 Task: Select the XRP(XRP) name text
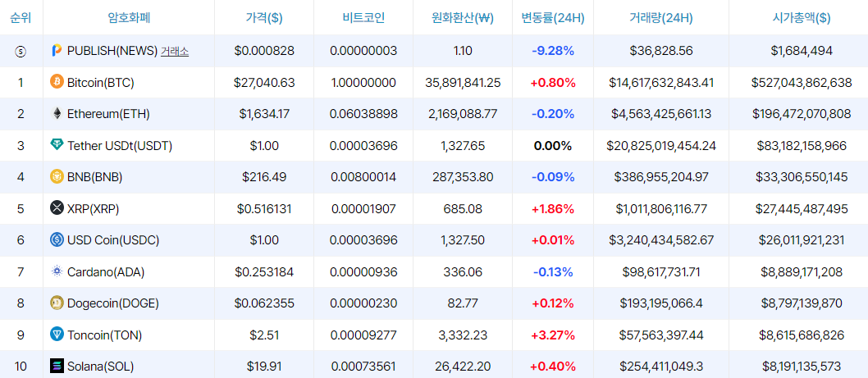[x=93, y=208]
